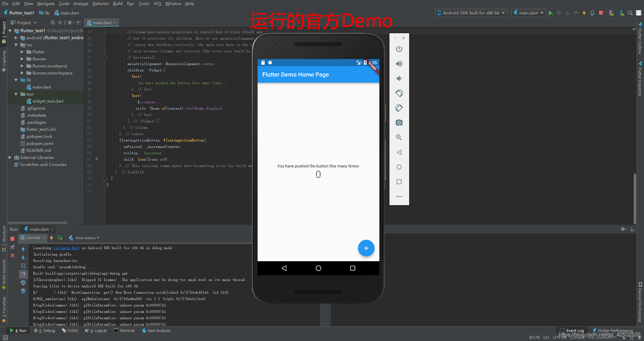The height and width of the screenshot is (341, 644).
Task: Click emulator sidebar Back triangle
Action: tap(399, 152)
